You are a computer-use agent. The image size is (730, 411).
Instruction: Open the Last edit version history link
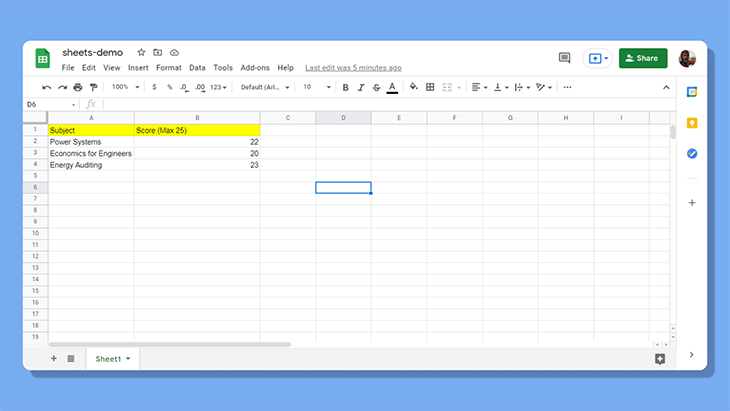pos(353,68)
